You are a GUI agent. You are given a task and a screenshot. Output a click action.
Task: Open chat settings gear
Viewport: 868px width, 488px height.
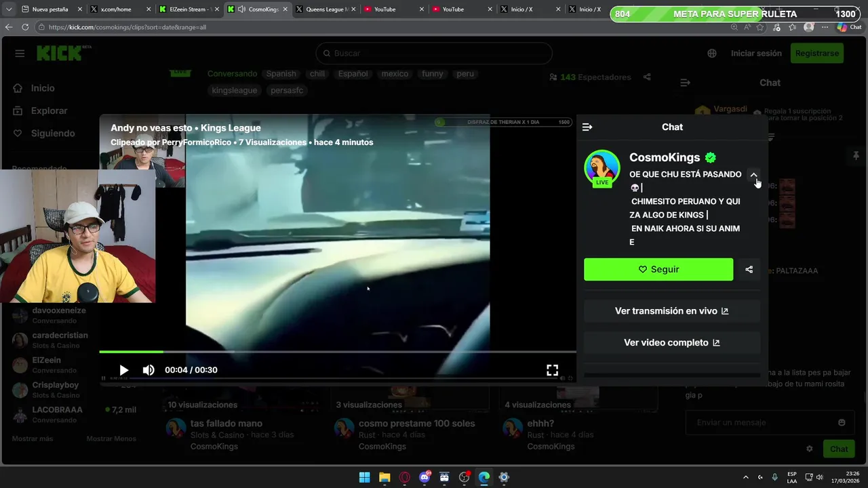(x=809, y=449)
